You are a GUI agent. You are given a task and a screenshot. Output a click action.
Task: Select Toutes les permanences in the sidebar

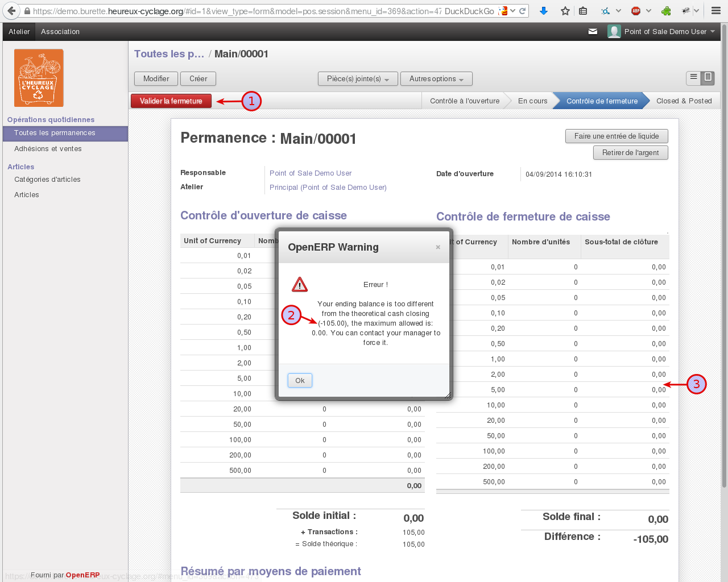[65, 133]
